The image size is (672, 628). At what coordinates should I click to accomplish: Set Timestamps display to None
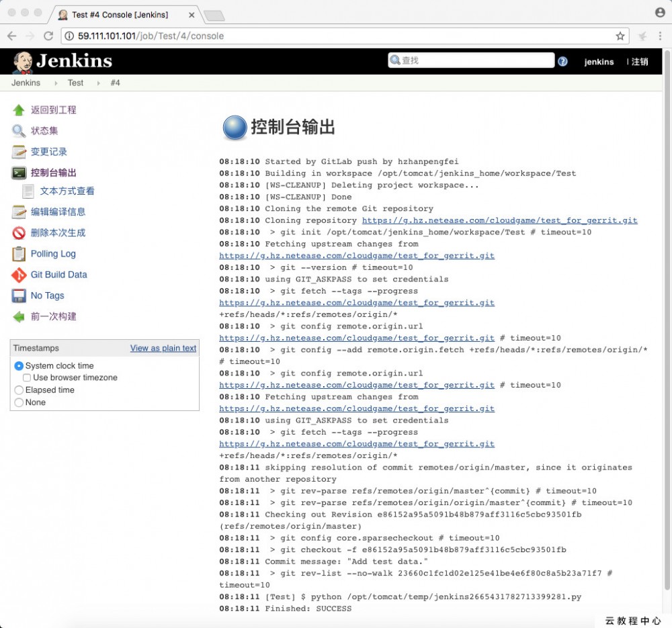pos(19,402)
